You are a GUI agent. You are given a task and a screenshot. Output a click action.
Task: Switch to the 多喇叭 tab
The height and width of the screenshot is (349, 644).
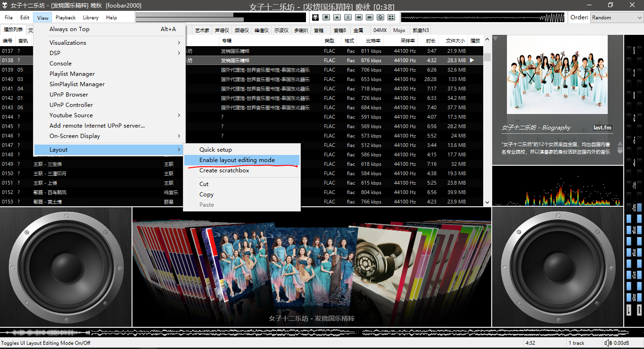click(301, 30)
